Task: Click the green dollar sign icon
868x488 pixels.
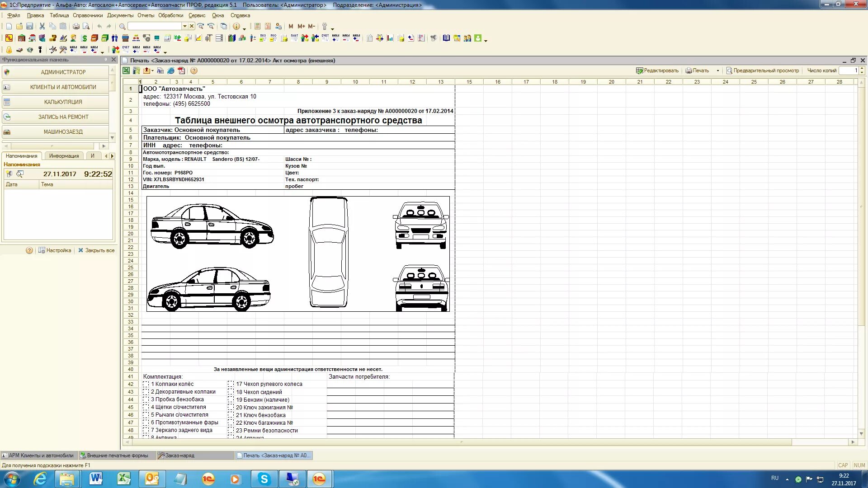Action: 85,38
